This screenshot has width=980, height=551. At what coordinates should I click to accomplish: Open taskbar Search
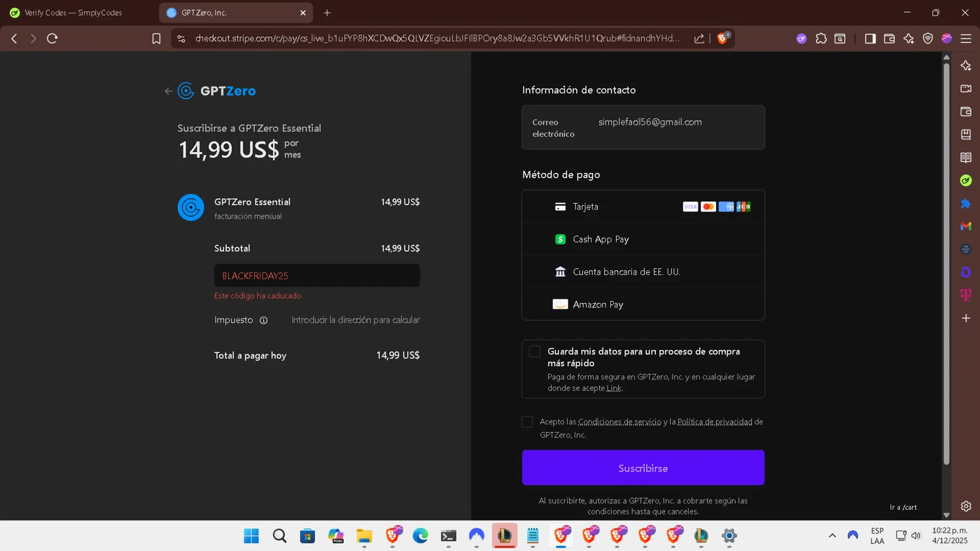[x=280, y=536]
